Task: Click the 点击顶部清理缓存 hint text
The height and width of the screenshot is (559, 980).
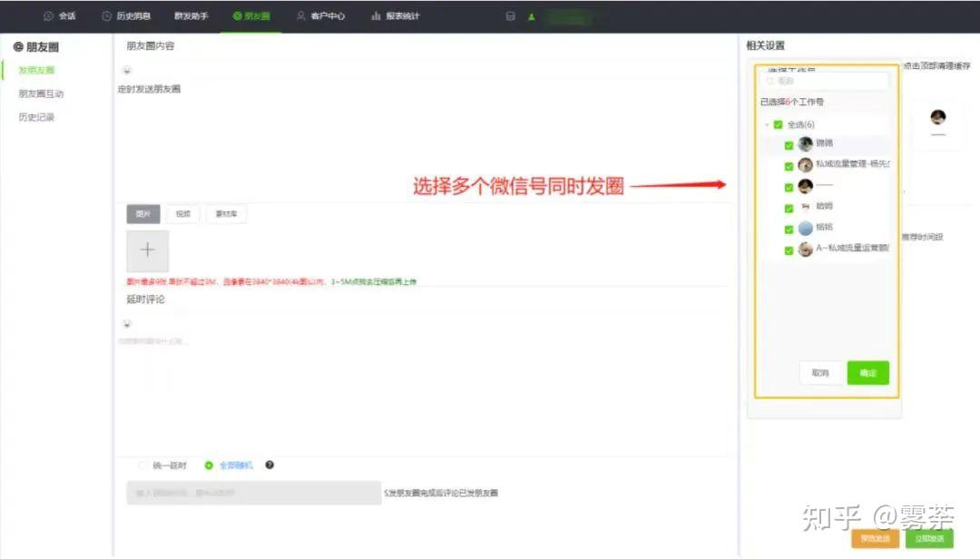Action: (936, 65)
